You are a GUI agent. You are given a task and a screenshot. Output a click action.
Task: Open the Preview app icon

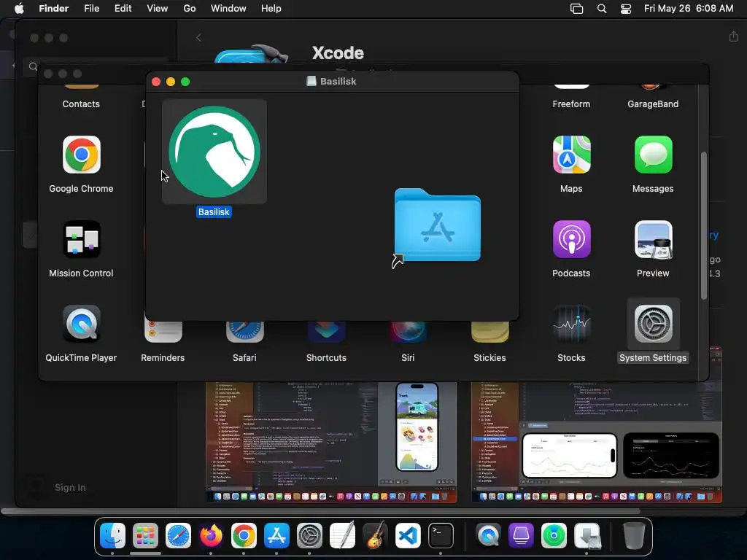click(653, 239)
